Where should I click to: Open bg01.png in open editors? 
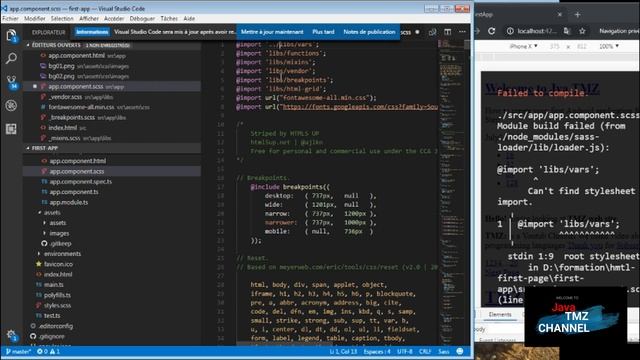point(61,66)
